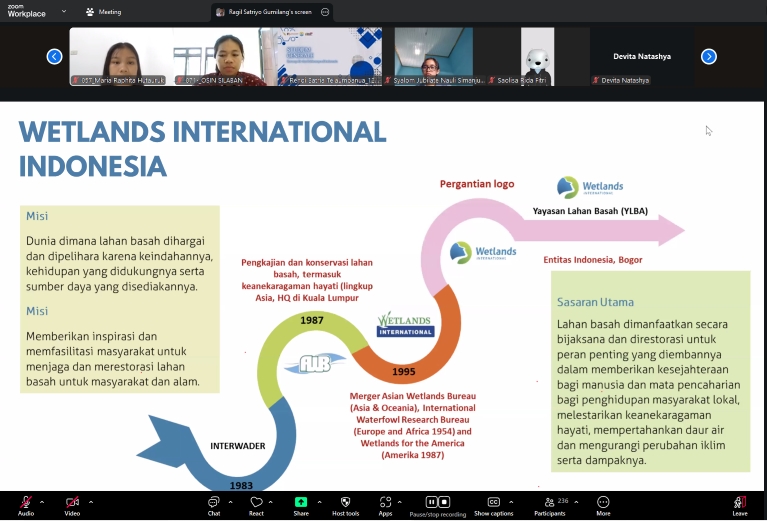Open video options arrow beside Video

[x=91, y=502]
